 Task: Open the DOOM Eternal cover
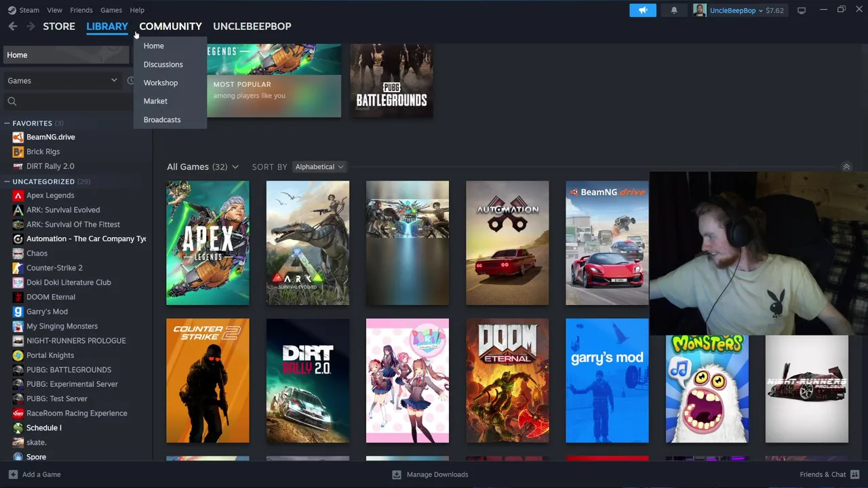coord(507,381)
